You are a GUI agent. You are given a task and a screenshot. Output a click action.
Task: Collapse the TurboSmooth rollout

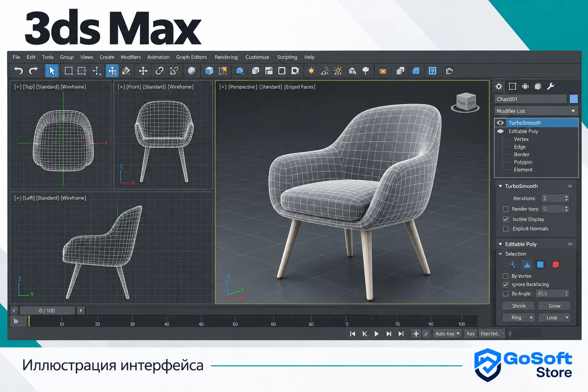500,186
